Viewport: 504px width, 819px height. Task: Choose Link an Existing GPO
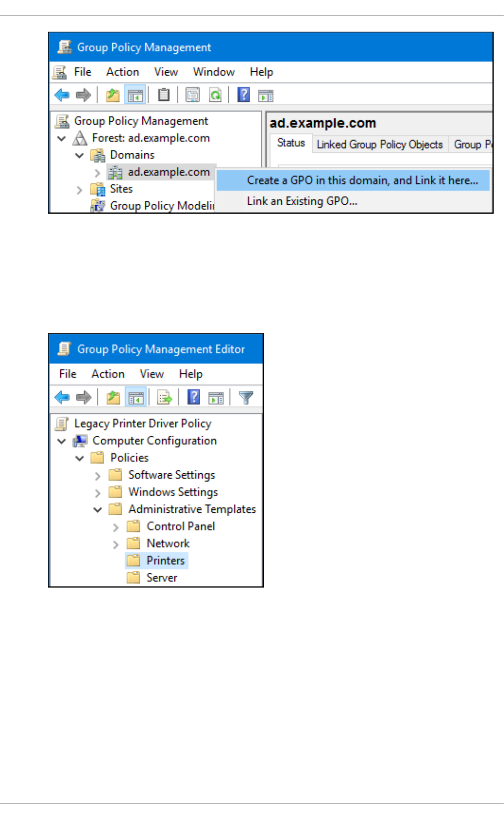tap(353, 201)
